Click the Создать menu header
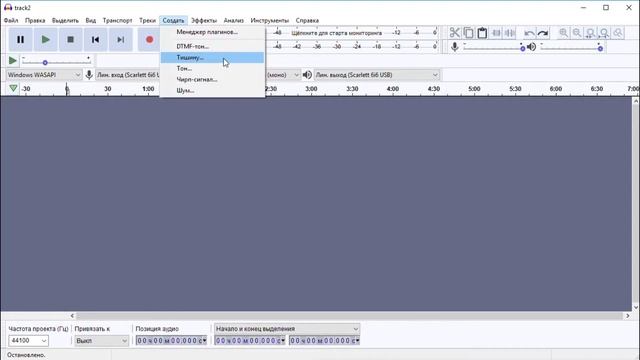The height and width of the screenshot is (360, 640). (173, 20)
